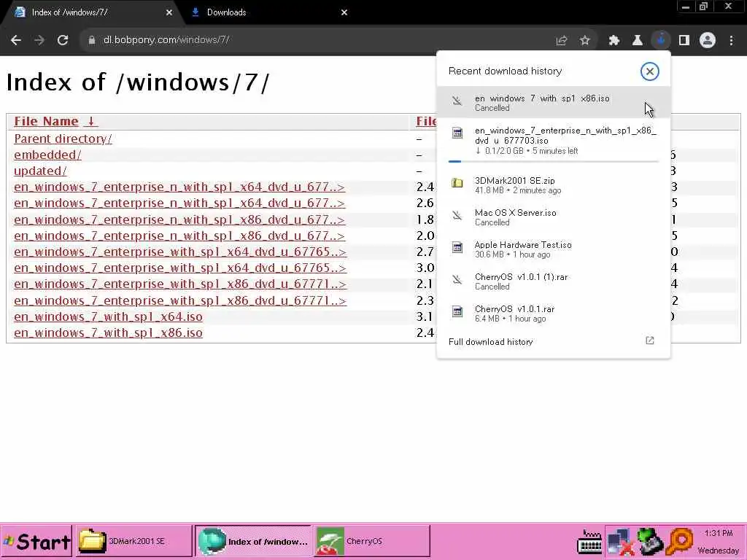The width and height of the screenshot is (747, 560).
Task: Open the full download history external link icon
Action: pyautogui.click(x=650, y=341)
